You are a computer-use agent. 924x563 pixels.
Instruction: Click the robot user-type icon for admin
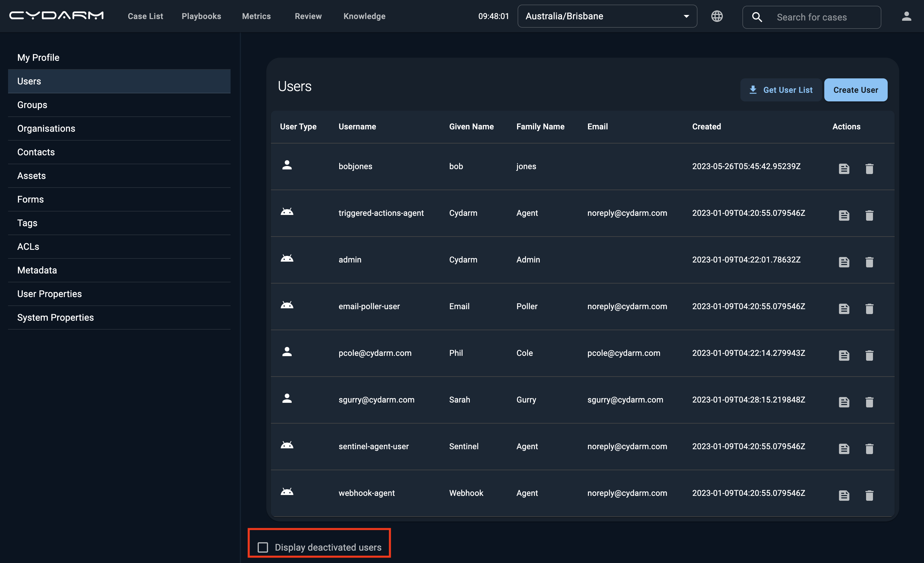tap(287, 258)
